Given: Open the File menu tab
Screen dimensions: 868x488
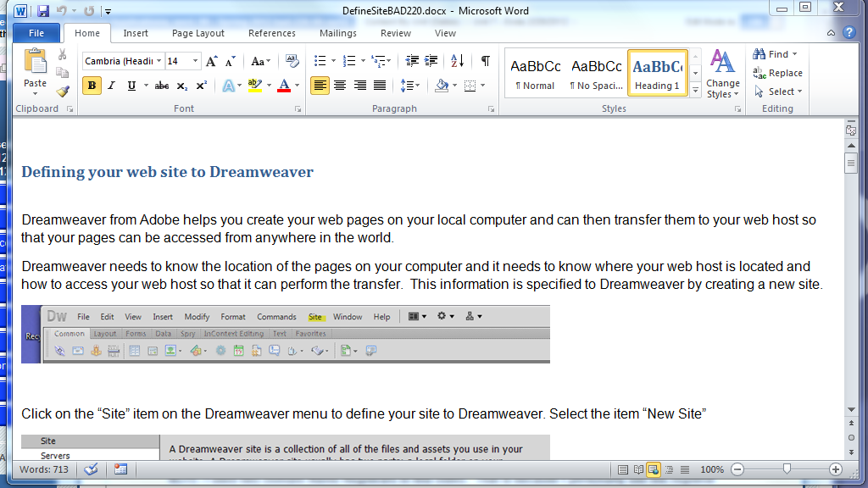Looking at the screenshot, I should point(36,33).
